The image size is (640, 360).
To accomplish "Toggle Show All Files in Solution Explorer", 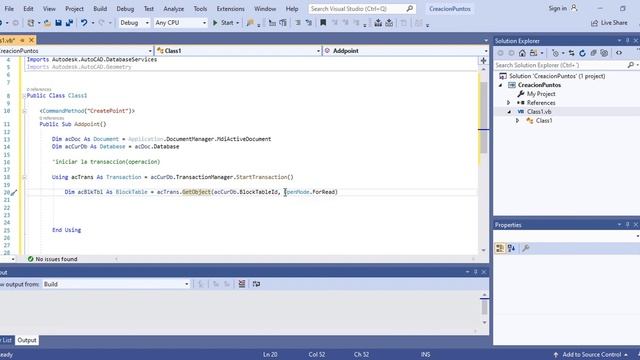I will [604, 53].
